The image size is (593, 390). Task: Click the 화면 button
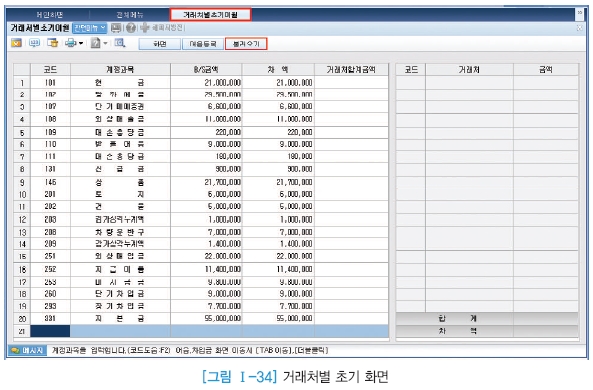coord(160,44)
